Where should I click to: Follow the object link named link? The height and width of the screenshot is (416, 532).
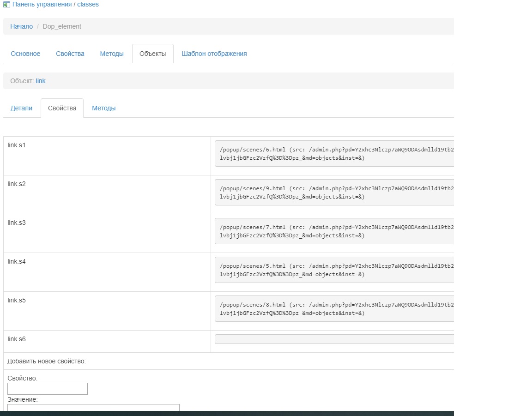click(40, 81)
